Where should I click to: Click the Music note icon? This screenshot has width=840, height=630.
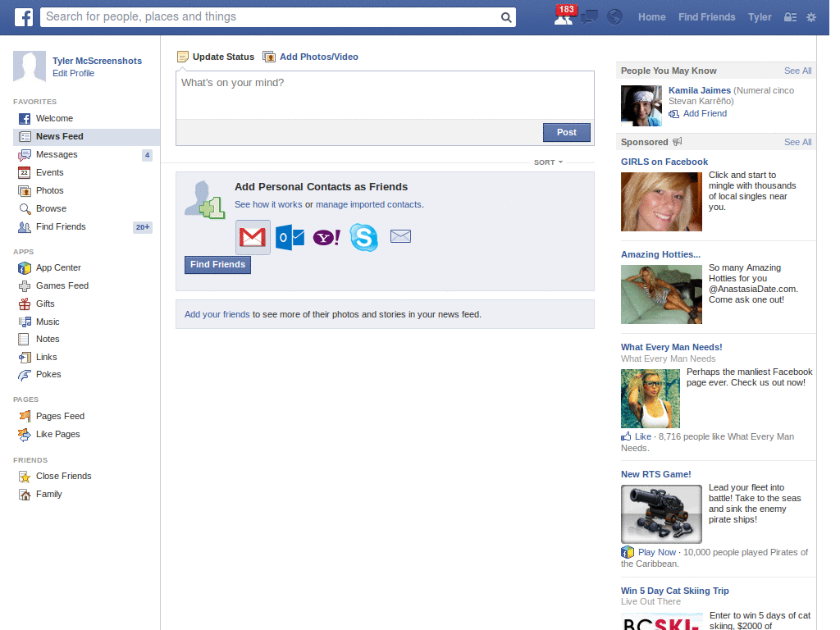tap(25, 322)
